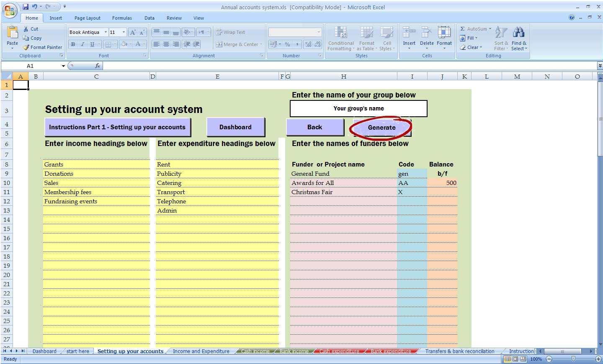Screen dimensions: 603x364
Task: Expand the font size dropdown
Action: pyautogui.click(x=124, y=32)
